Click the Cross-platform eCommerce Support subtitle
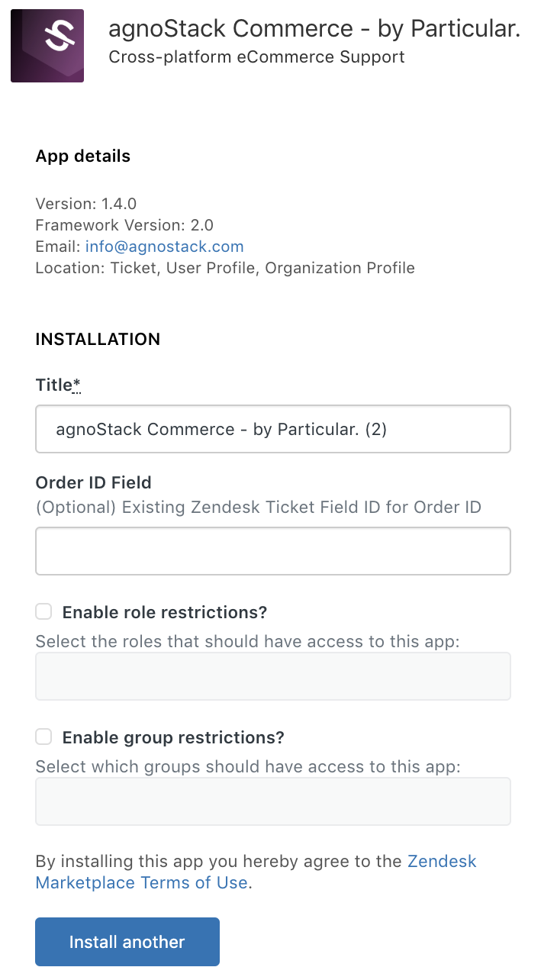Screen dimensions: 557x980 pos(256,56)
